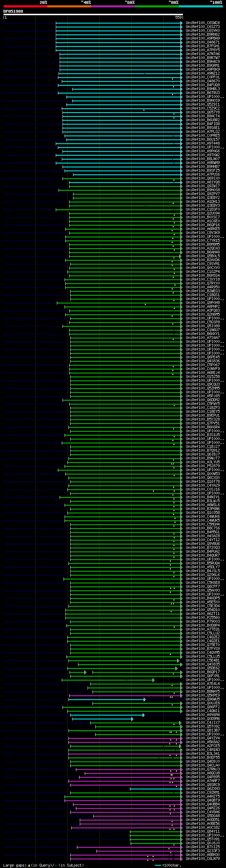The height and width of the screenshot is (868, 226).
Task: Click the cyan alignment bar for Q96WU5
Action: (x=107, y=699)
